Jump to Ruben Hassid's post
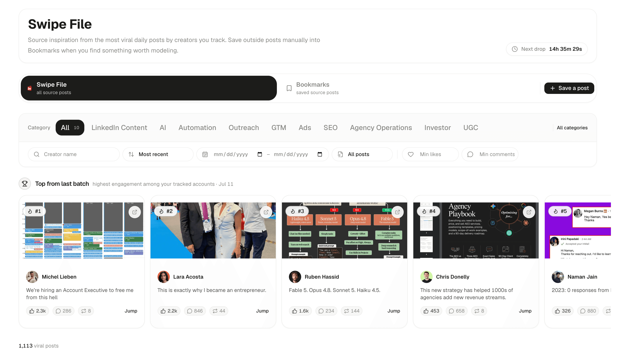The height and width of the screenshot is (355, 644). point(394,311)
